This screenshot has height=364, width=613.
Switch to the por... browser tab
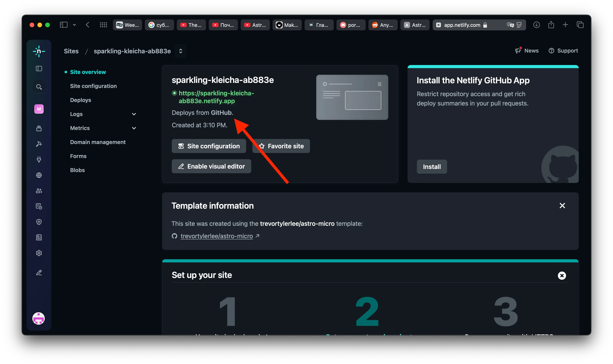pos(351,25)
